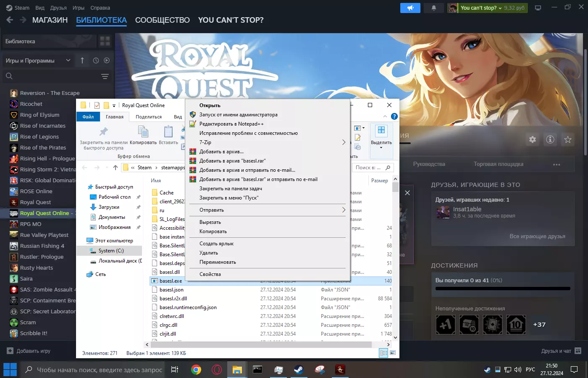The height and width of the screenshot is (378, 588).
Task: Switch Steam to Big Picture mode
Action: click(538, 8)
